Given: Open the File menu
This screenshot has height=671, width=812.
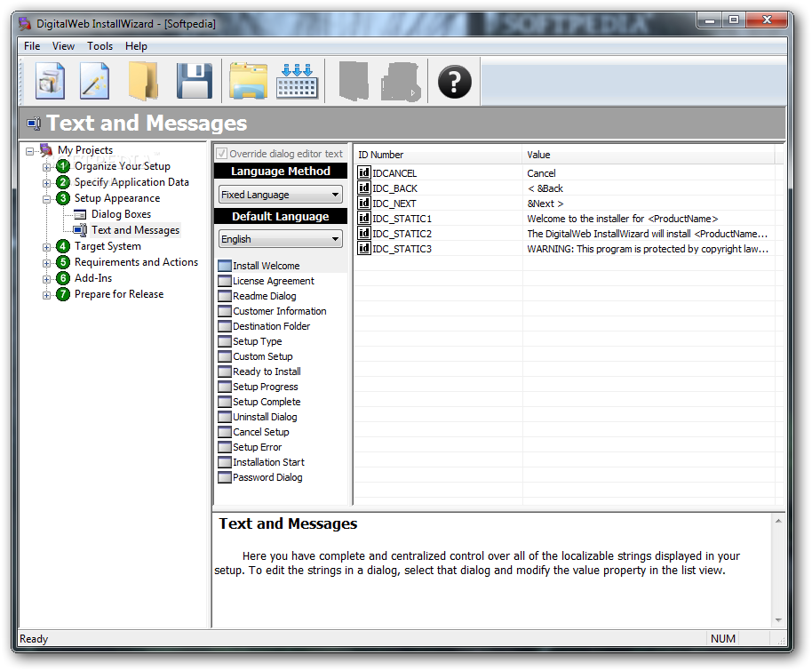Looking at the screenshot, I should pos(32,46).
